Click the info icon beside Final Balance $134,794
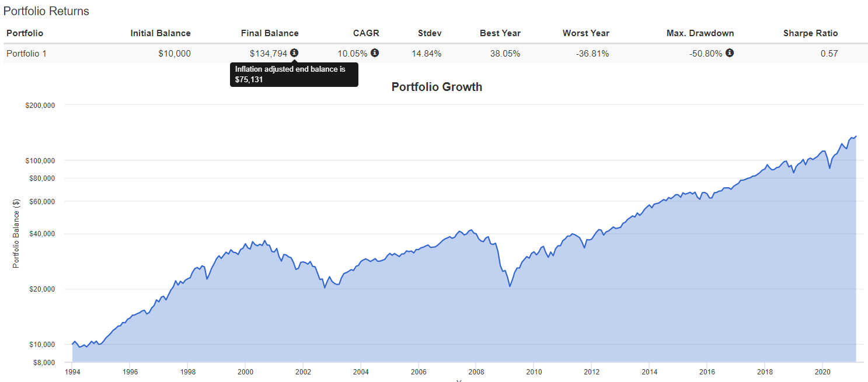The image size is (868, 382). [294, 53]
